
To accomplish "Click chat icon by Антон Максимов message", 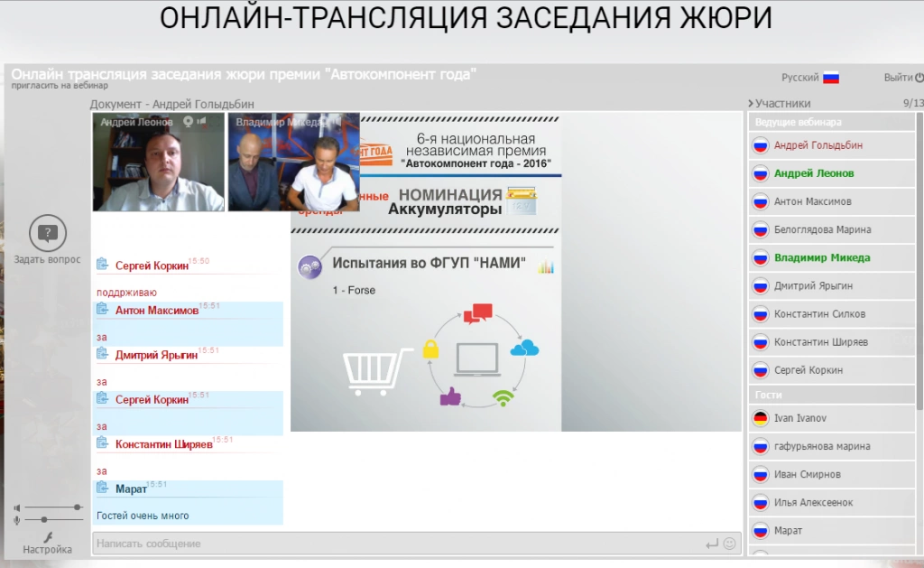I will coord(103,309).
